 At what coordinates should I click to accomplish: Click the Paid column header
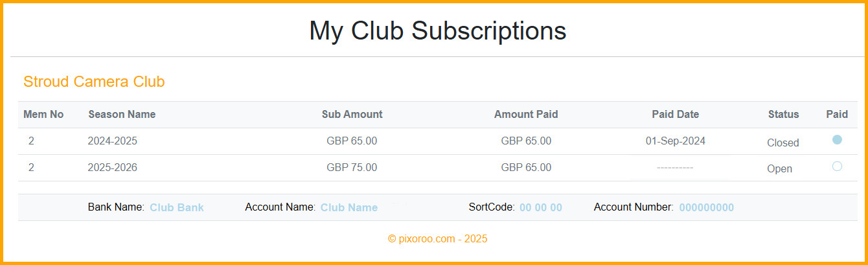pyautogui.click(x=837, y=114)
